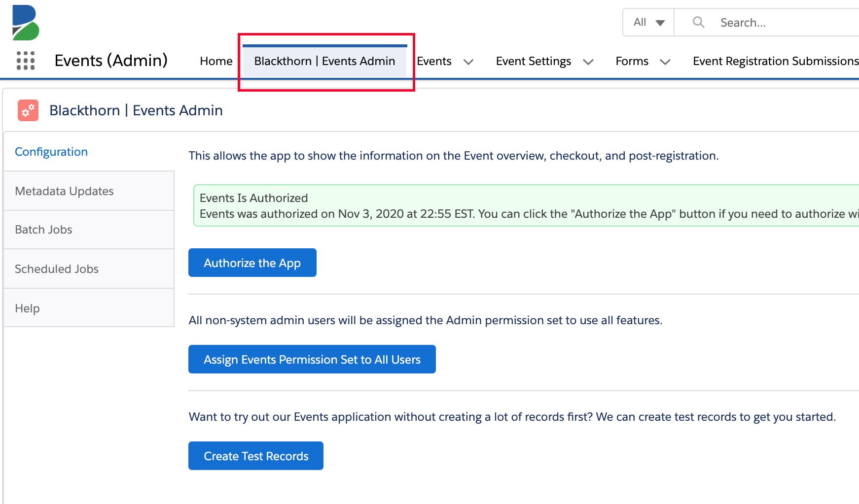Open the All search scope dropdown
Image resolution: width=859 pixels, height=504 pixels.
[x=649, y=22]
